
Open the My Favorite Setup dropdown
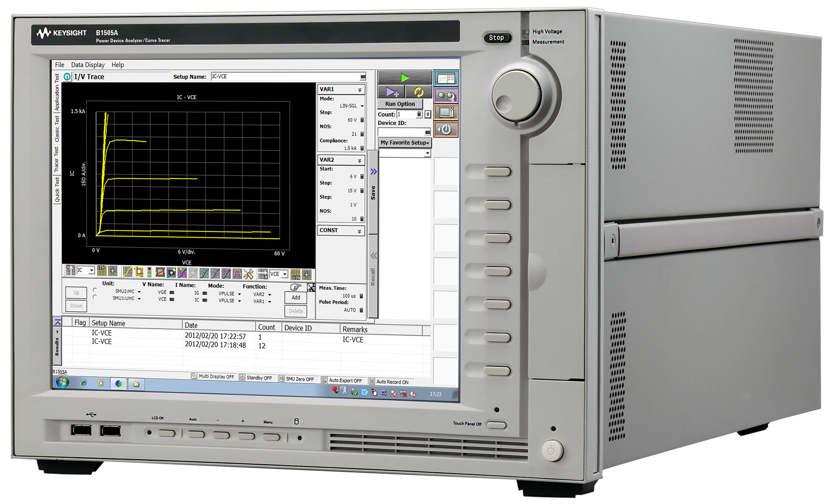405,143
